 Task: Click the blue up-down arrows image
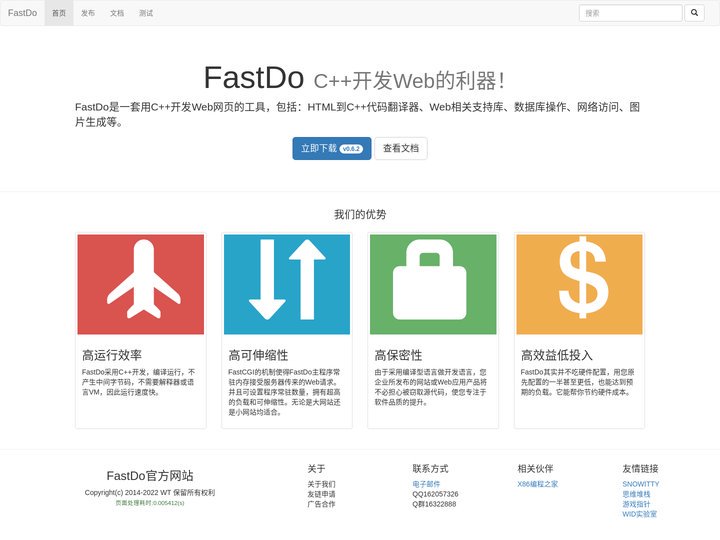(287, 284)
